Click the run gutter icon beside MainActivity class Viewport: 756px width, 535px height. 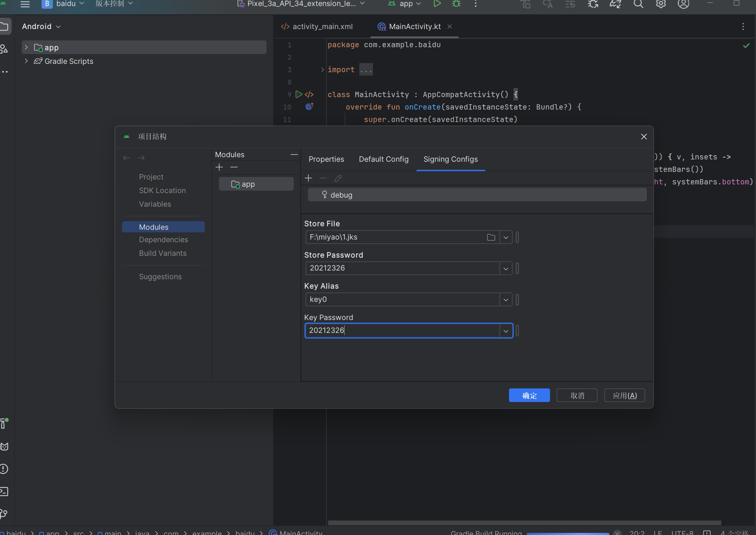pyautogui.click(x=298, y=94)
